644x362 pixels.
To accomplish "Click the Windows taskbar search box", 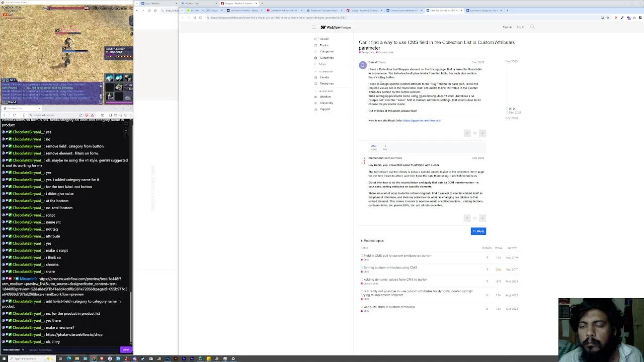I will pos(31,359).
